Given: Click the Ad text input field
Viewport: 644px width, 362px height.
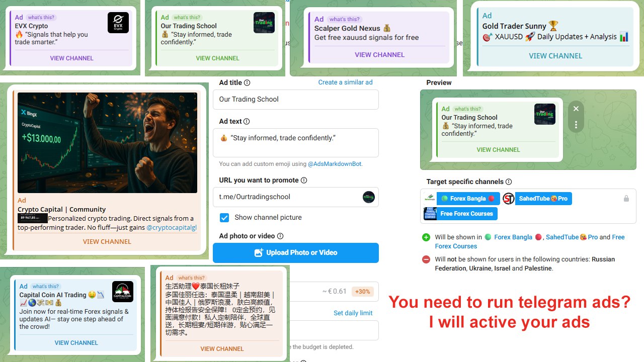Looking at the screenshot, I should [x=296, y=143].
